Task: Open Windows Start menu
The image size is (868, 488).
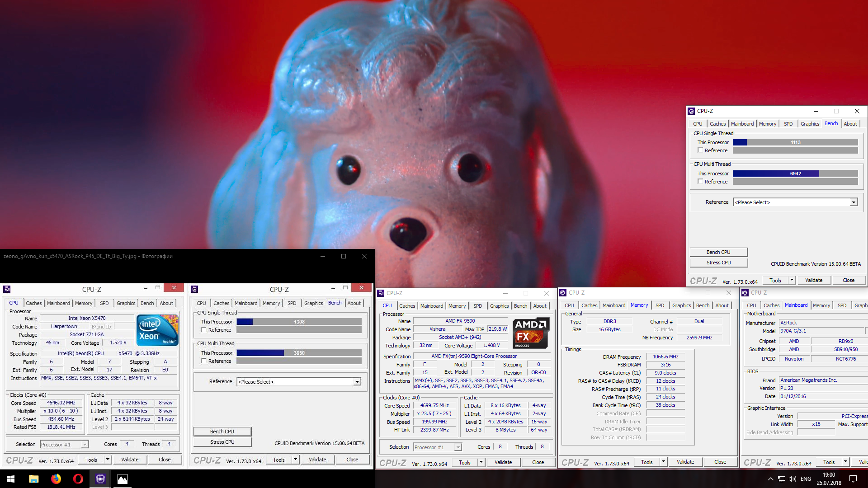Action: tap(11, 479)
